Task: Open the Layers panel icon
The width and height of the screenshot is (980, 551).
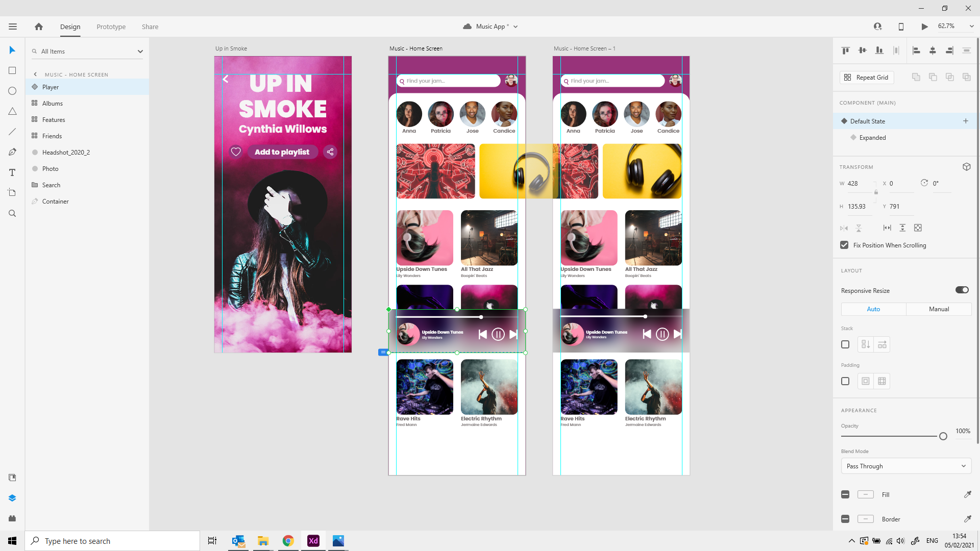Action: coord(12,498)
